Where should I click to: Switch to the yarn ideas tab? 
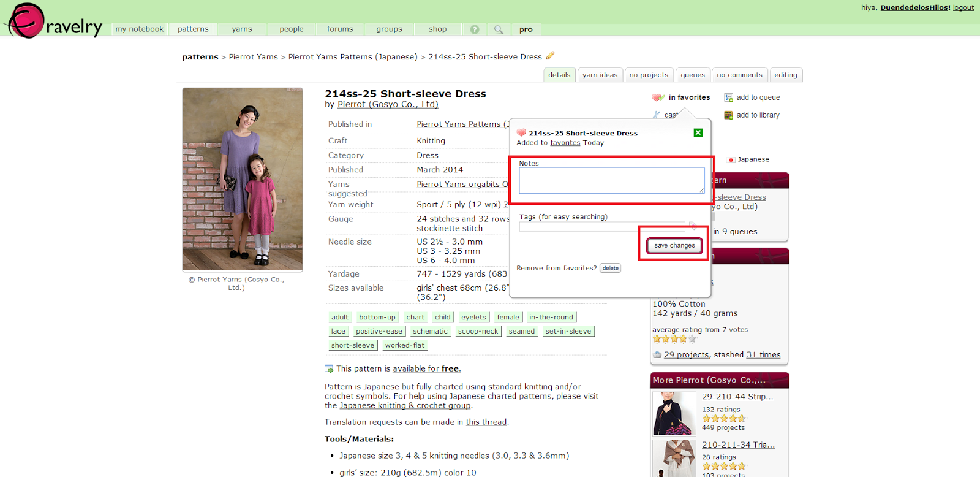coord(600,75)
